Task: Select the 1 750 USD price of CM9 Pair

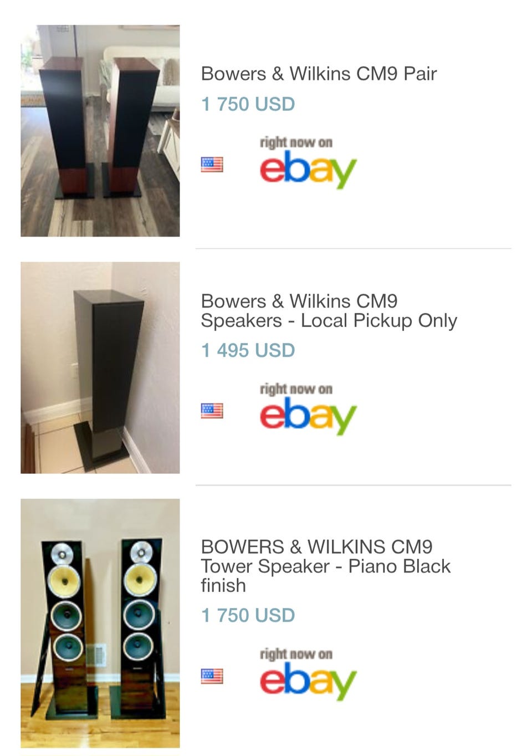Action: [x=248, y=104]
